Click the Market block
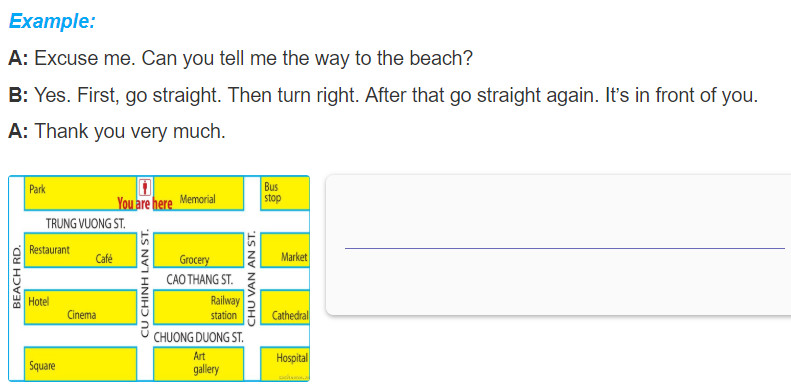 coord(285,250)
